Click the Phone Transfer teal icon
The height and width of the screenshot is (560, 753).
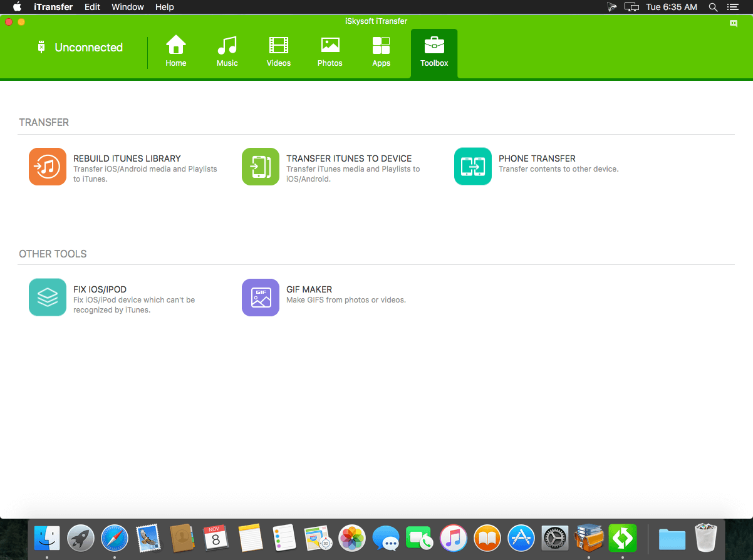click(473, 167)
